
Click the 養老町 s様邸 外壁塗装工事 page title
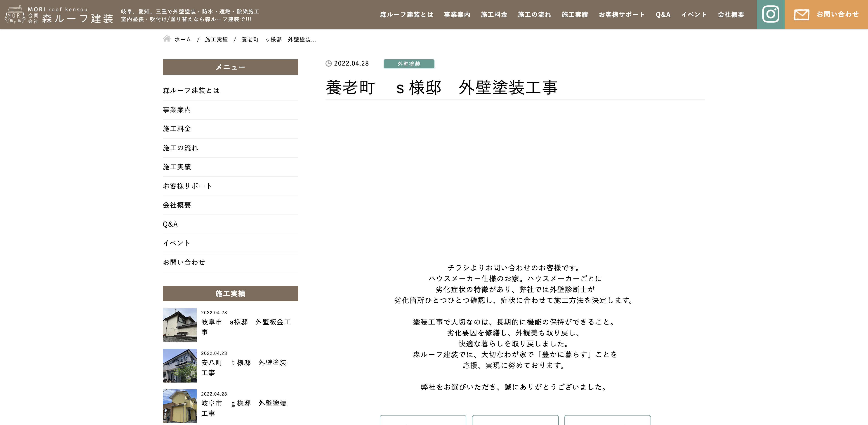[x=441, y=87]
